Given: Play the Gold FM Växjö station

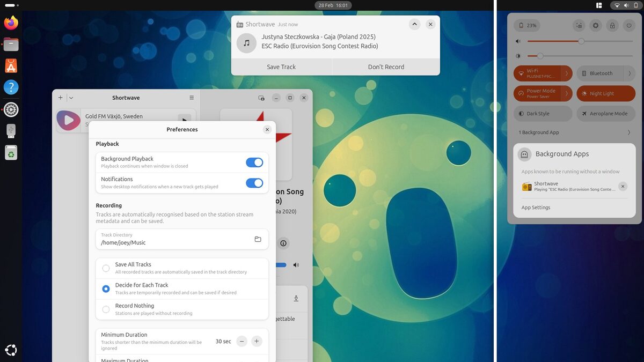Looking at the screenshot, I should (x=184, y=120).
